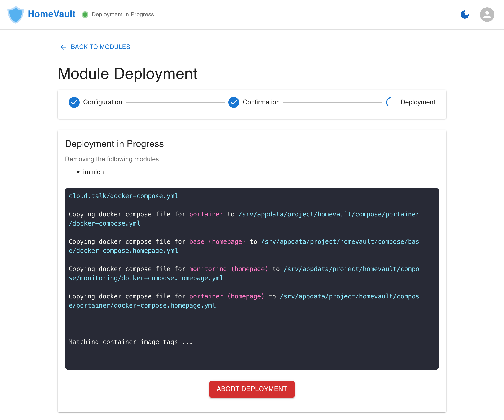The image size is (504, 420).
Task: Open the user account avatar menu
Action: [487, 15]
